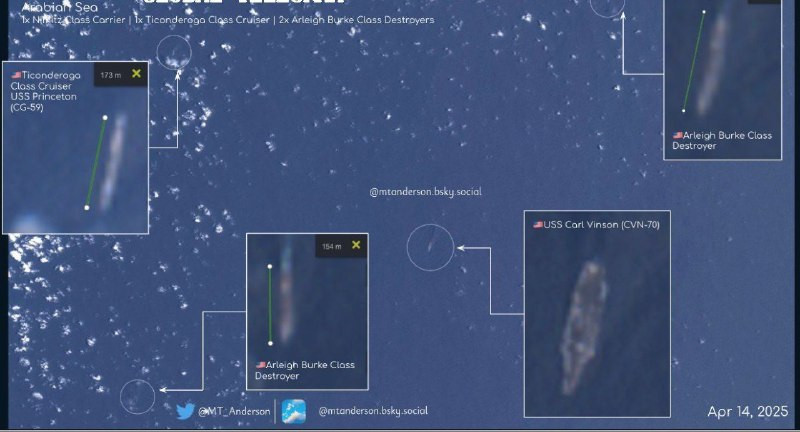Click the enlarged Carl Vinson carrier image
The height and width of the screenshot is (432, 800).
click(584, 326)
